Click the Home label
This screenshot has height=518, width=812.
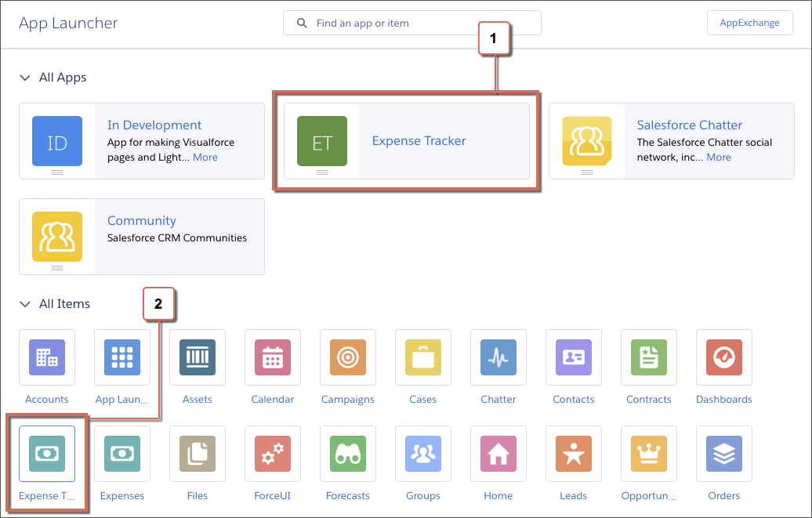point(498,496)
